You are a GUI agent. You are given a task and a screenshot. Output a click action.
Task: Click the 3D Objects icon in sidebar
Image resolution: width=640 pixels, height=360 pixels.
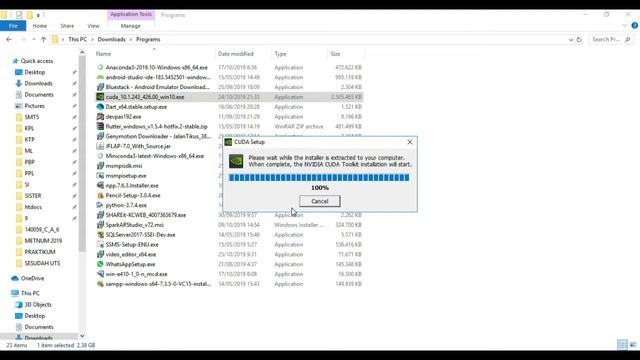pyautogui.click(x=18, y=304)
